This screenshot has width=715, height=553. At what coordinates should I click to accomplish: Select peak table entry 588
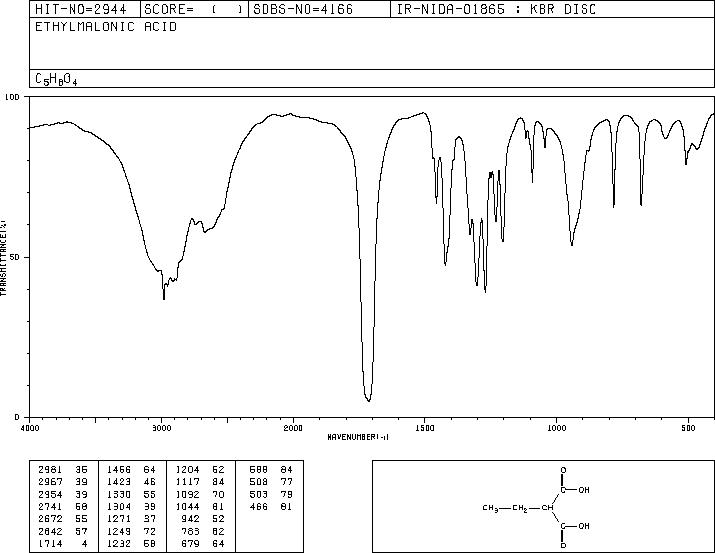click(271, 470)
